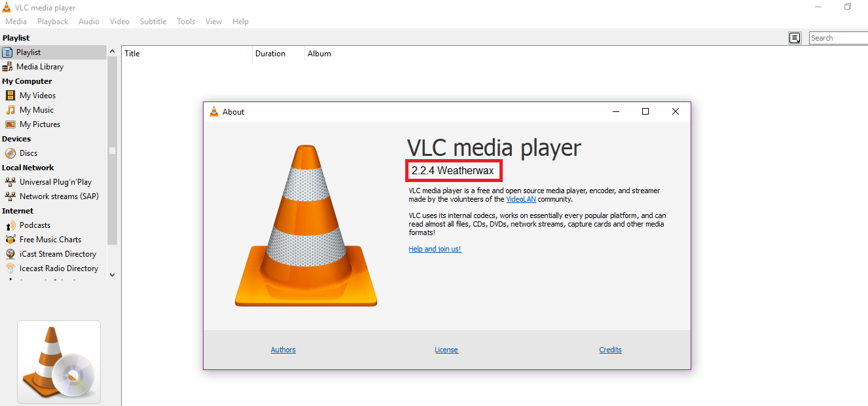Click the Podcasts icon
868x406 pixels.
coord(10,225)
